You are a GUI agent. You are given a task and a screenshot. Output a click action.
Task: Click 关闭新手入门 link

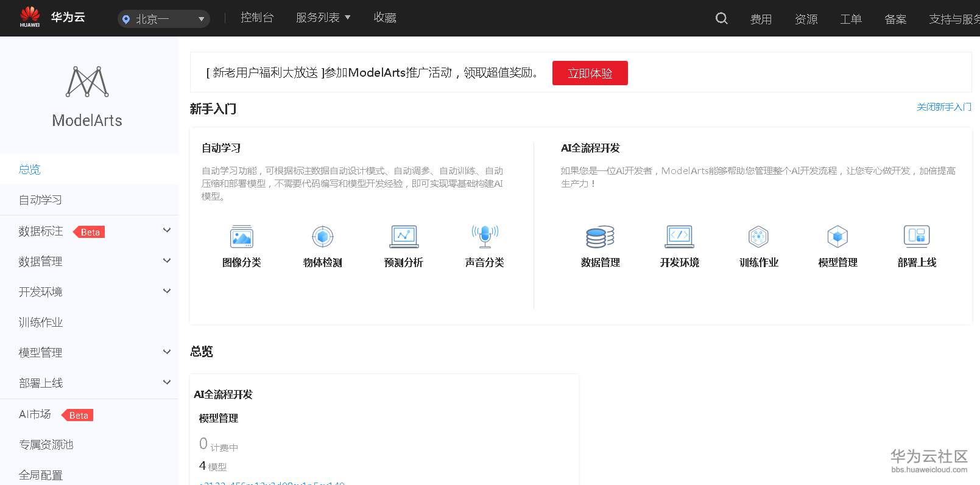[x=944, y=107]
